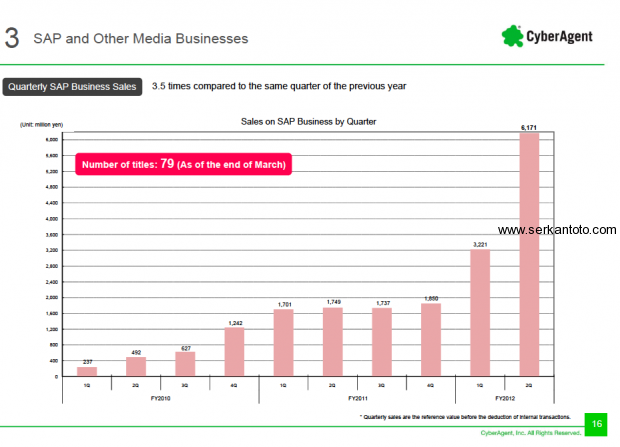Viewport: 620px width, 447px height.
Task: Click the 4,000 y-axis tick label
Action: tap(52, 219)
